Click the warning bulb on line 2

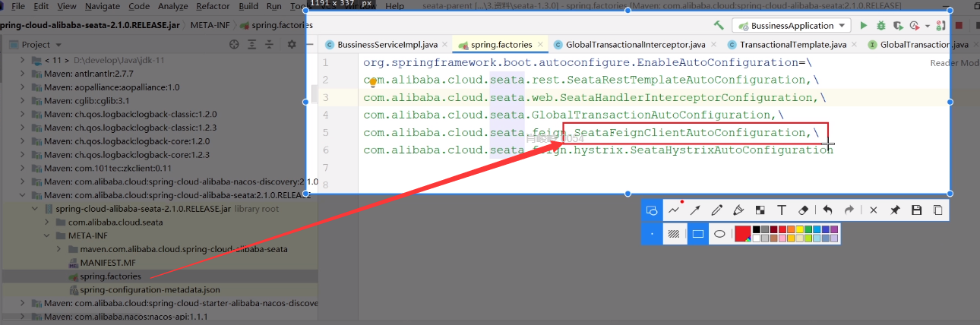(373, 81)
